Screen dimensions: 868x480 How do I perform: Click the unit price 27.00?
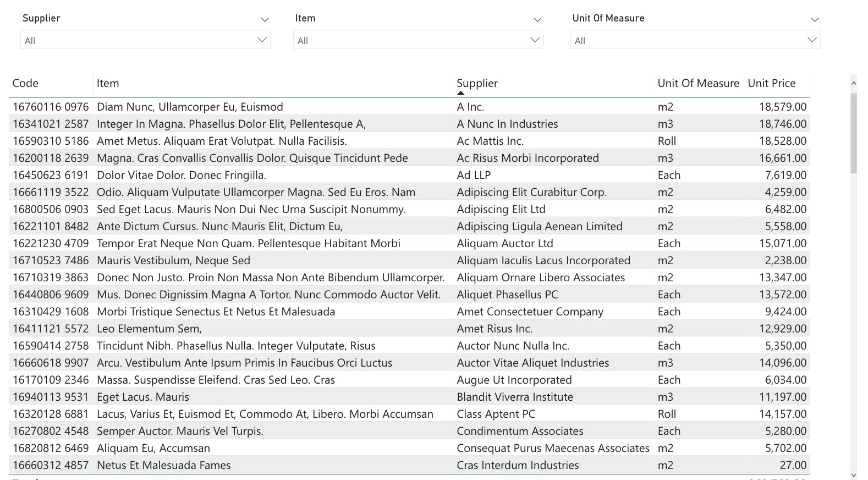point(793,465)
